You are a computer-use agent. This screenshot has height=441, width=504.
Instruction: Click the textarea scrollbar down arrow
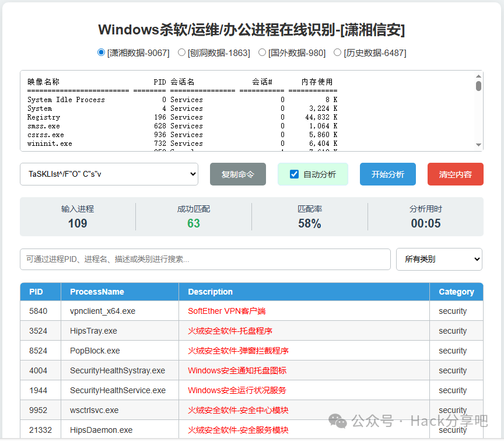click(478, 145)
